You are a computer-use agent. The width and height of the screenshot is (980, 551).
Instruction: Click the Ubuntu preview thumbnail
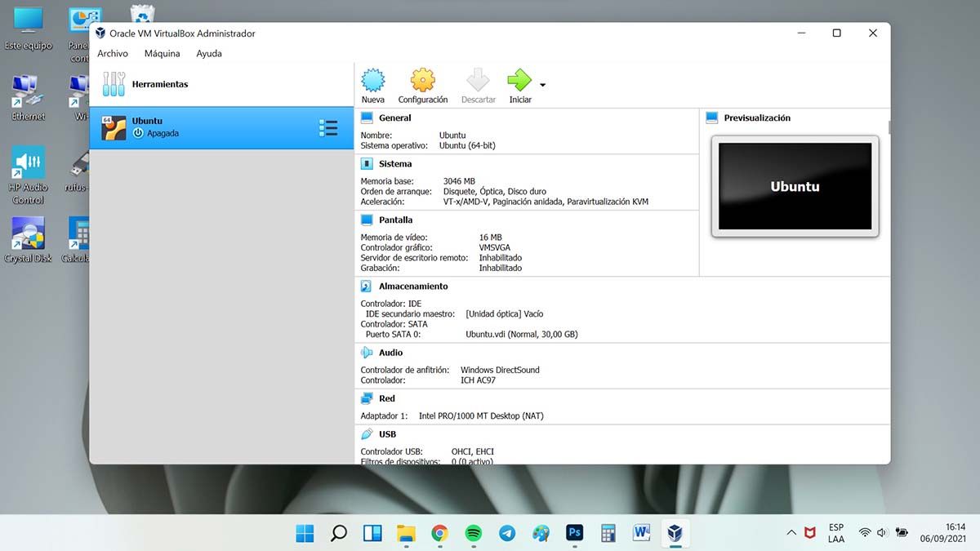pos(795,186)
